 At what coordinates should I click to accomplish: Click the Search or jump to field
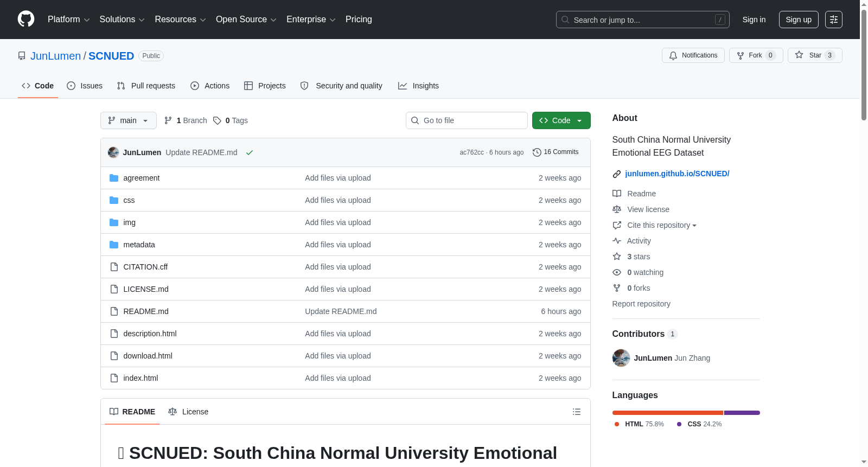tap(643, 20)
